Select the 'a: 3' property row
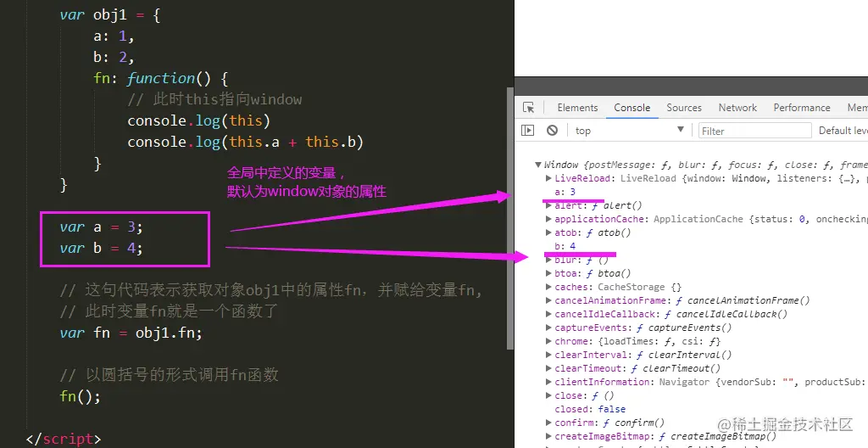This screenshot has width=868, height=448. point(565,192)
